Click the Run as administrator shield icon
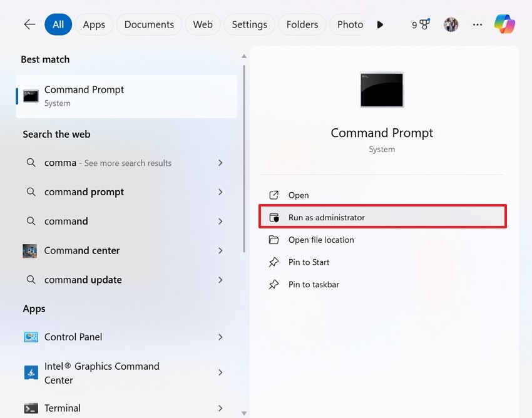Screen dimensions: 532x418 274,218
